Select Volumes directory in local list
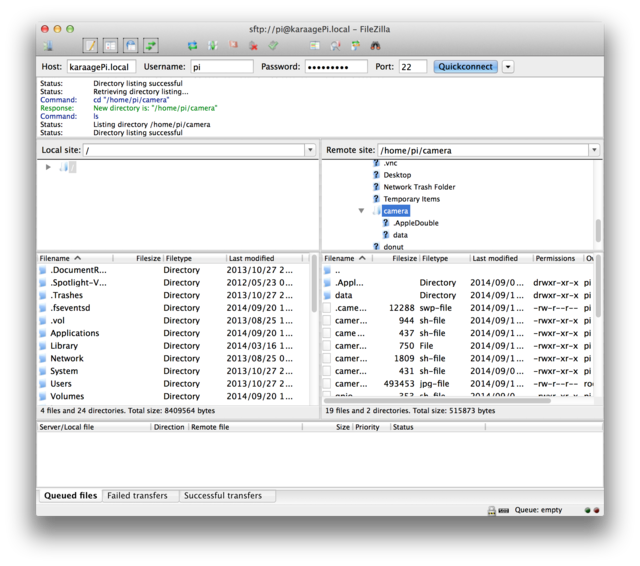640x566 pixels. pyautogui.click(x=171, y=396)
